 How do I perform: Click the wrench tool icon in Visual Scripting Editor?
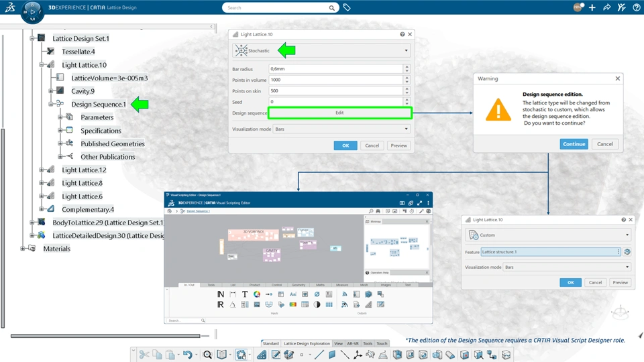[421, 211]
